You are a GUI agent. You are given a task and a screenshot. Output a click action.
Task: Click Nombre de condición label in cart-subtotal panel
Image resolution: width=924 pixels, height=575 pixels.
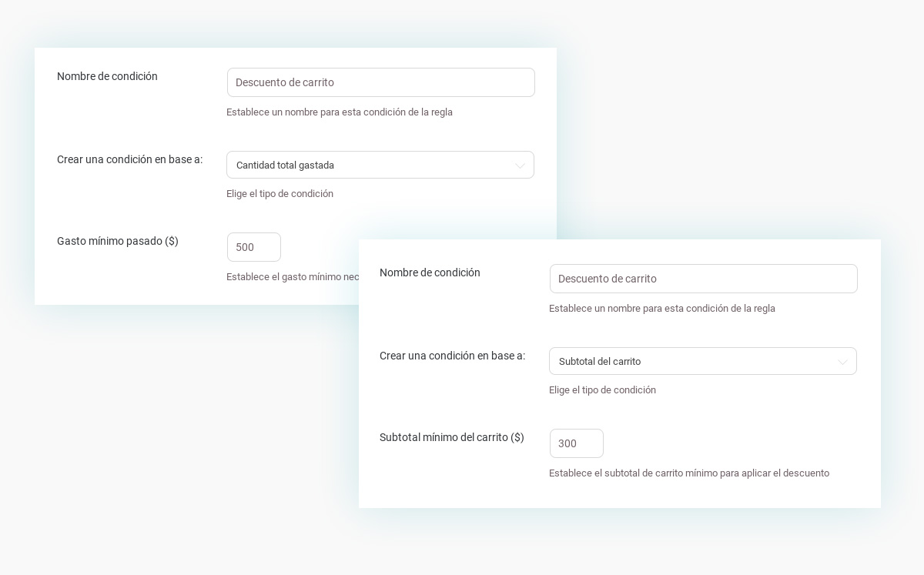430,272
